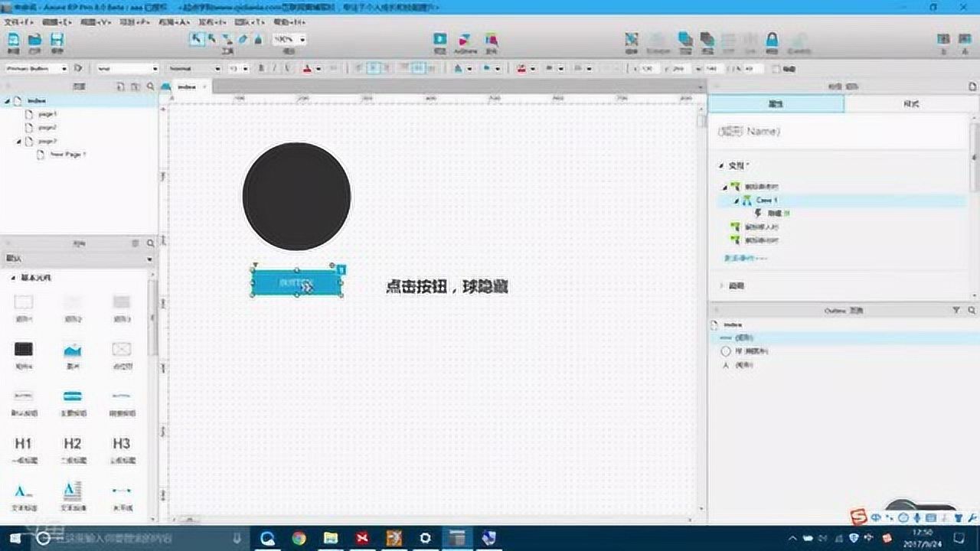Collapse the index node in the Pages tree
Viewport: 980px width, 551px height.
(x=6, y=100)
